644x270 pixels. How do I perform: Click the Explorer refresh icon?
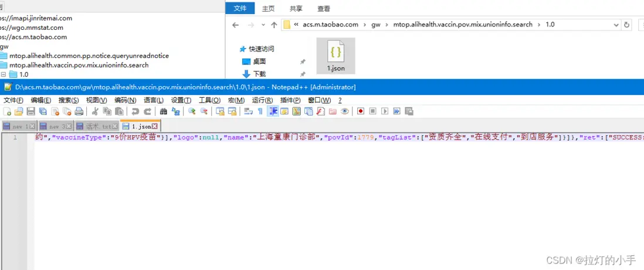point(626,25)
